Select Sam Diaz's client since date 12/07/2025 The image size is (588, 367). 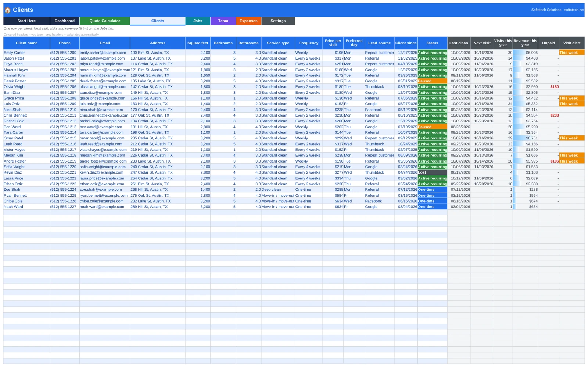406,93
